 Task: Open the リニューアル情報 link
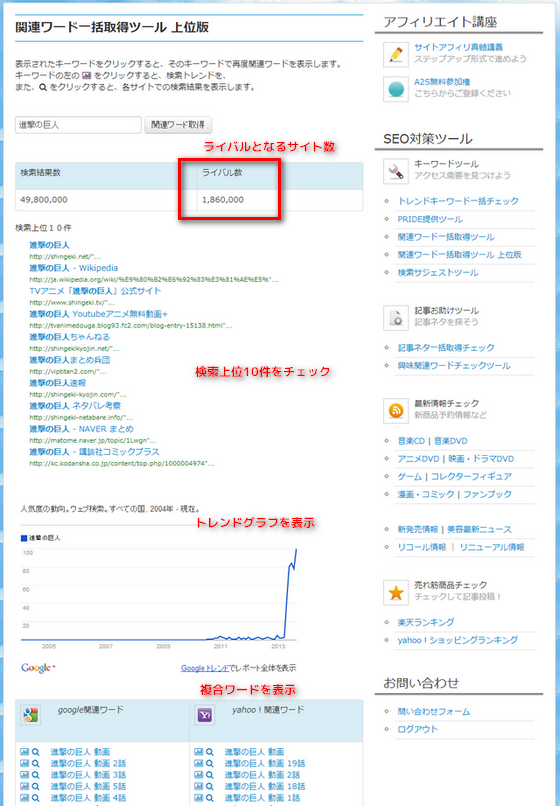tap(492, 547)
